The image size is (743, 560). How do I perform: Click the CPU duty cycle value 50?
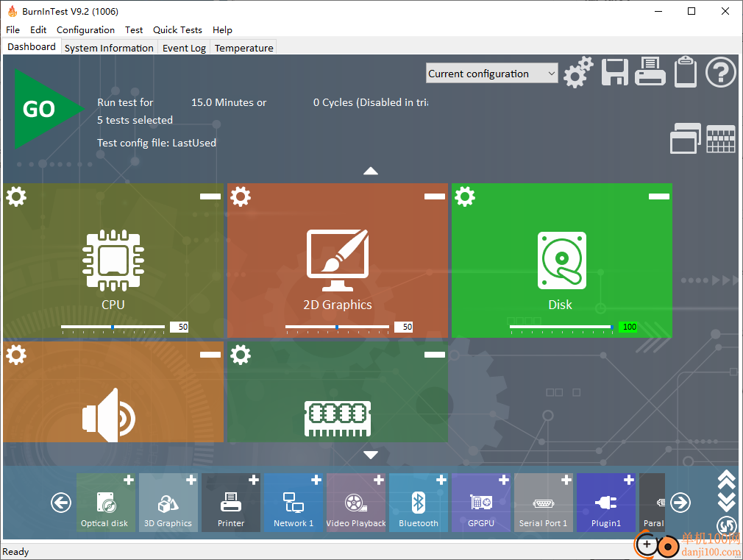[x=179, y=327]
